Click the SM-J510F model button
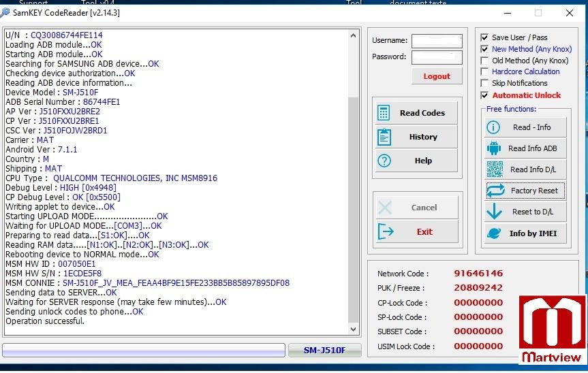Image resolution: width=588 pixels, height=373 pixels. [x=325, y=350]
